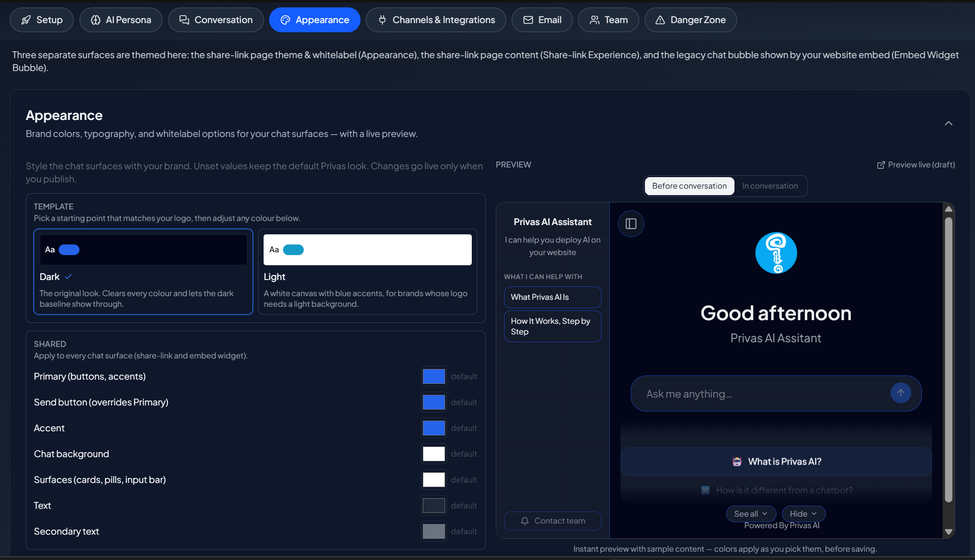
Task: Click the Privas AI Assitant subtitle
Action: point(776,338)
